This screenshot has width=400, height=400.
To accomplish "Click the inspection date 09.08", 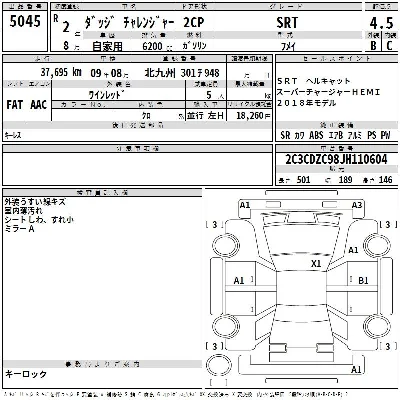I will (109, 73).
